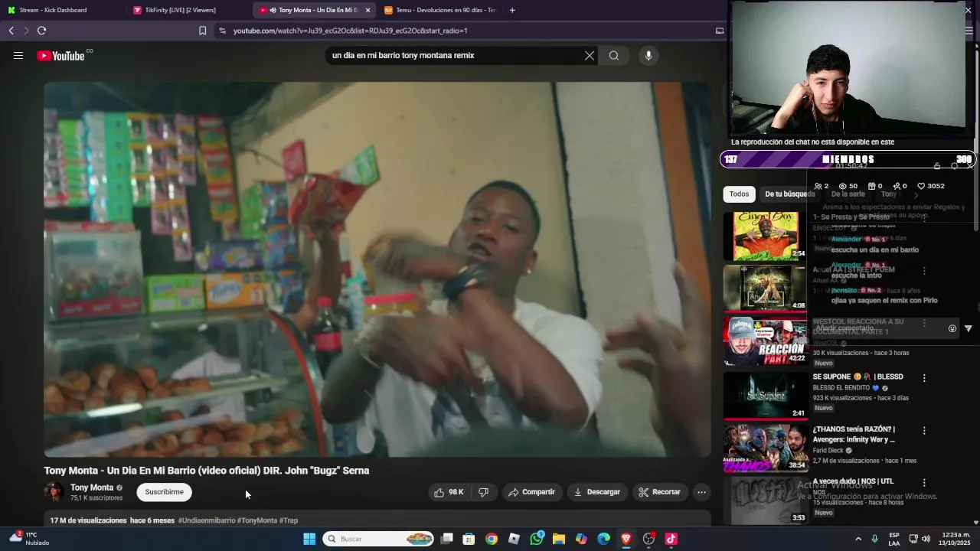Play the SE SUPONE 2:41 thumbnail
Viewport: 980px width, 551px height.
[x=765, y=395]
